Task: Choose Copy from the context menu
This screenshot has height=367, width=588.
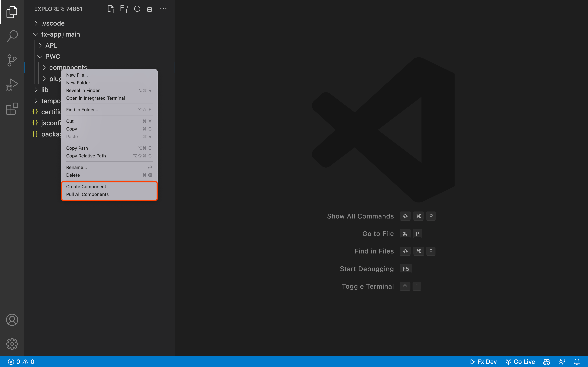Action: point(109,129)
